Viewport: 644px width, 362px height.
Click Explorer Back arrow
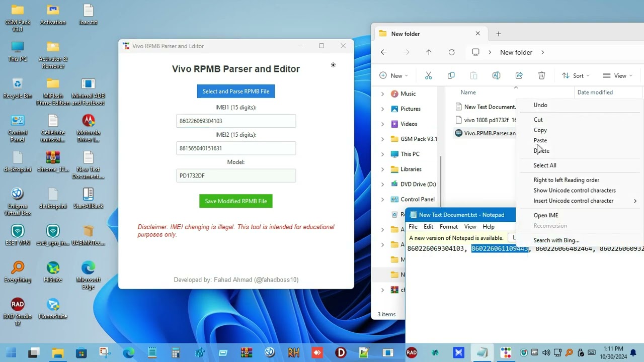384,52
